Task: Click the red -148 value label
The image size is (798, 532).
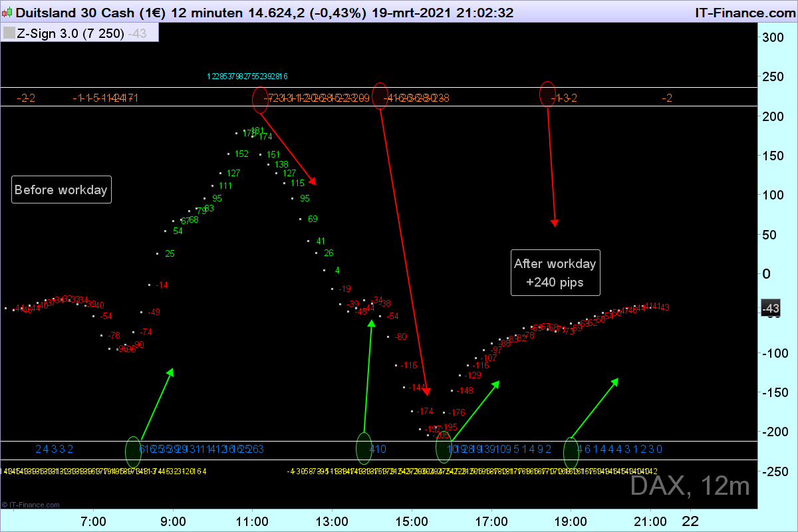Action: point(465,390)
